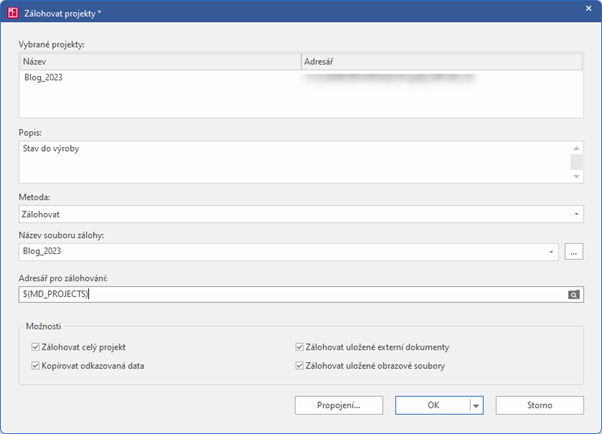Select the Blog_2023 project row
Screen dimensions: 602x434
160,78
